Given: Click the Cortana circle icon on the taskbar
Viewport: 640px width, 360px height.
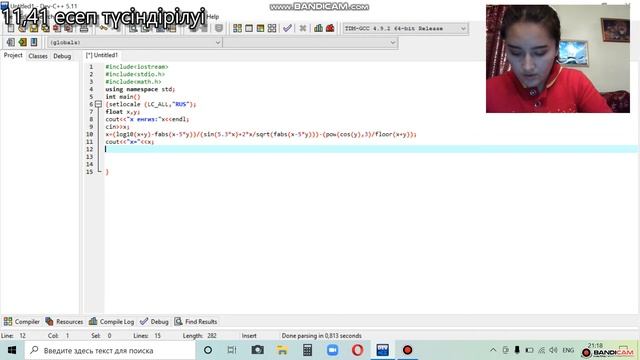Looking at the screenshot, I should click(x=208, y=350).
